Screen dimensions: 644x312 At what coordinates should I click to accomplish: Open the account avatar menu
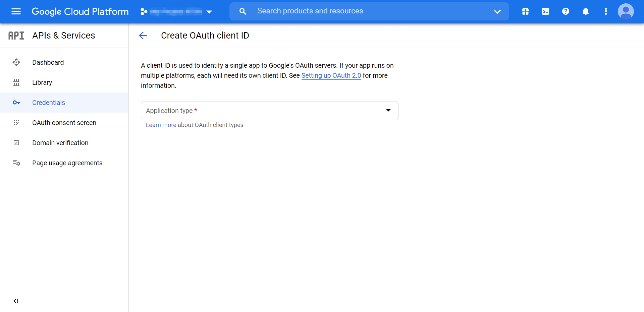pyautogui.click(x=626, y=11)
